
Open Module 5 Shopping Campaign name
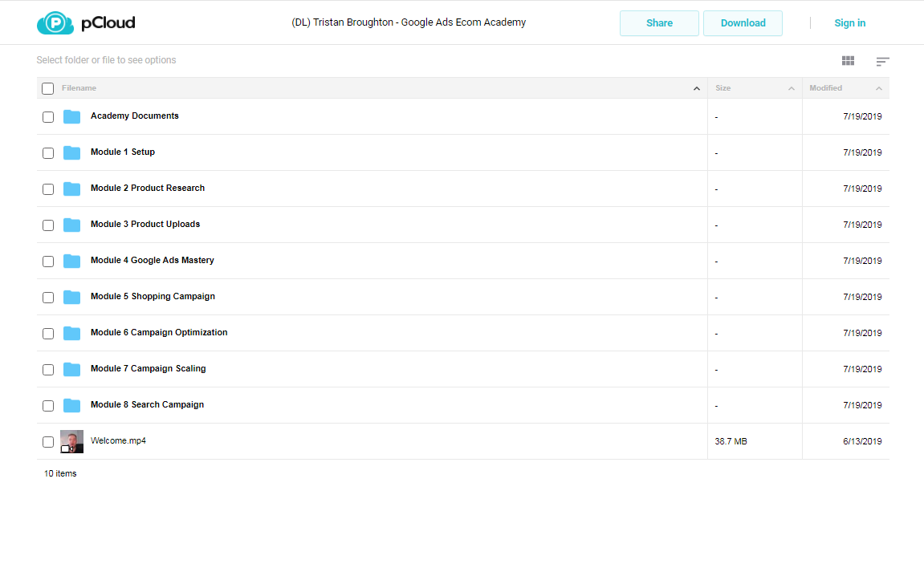pos(153,296)
